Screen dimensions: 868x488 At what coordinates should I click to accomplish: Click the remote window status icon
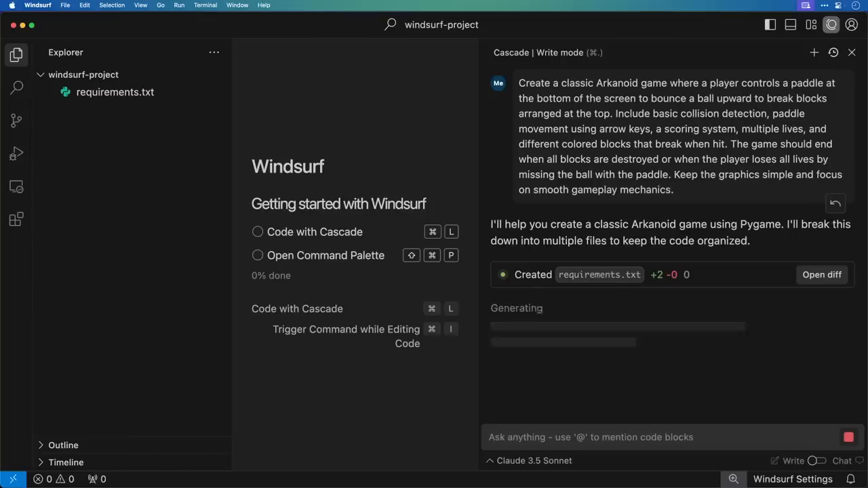point(13,479)
